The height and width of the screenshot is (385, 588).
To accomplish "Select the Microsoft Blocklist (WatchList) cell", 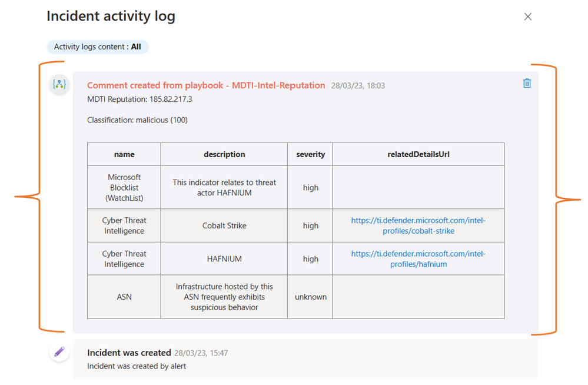I will point(124,187).
